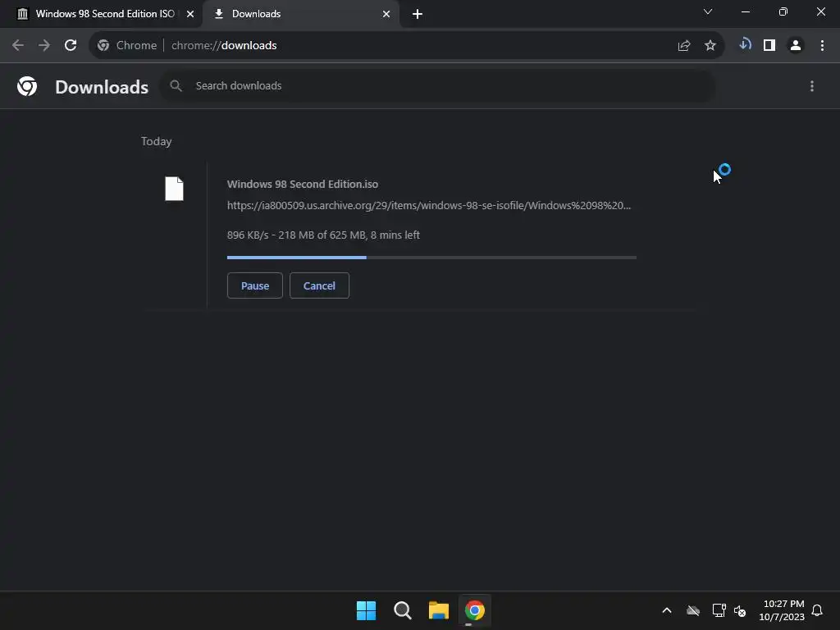This screenshot has width=840, height=630.
Task: Open the clock and date calendar
Action: click(x=782, y=610)
